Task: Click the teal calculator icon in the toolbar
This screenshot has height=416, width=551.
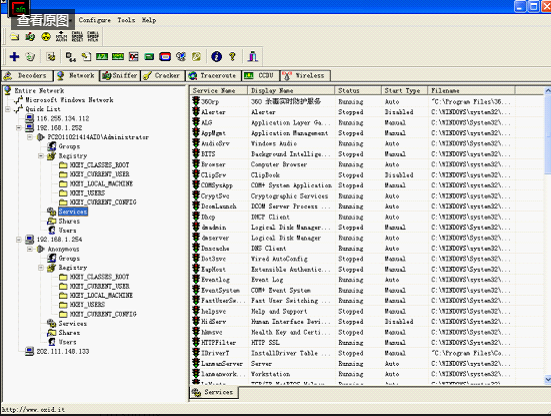Action: pos(149,57)
